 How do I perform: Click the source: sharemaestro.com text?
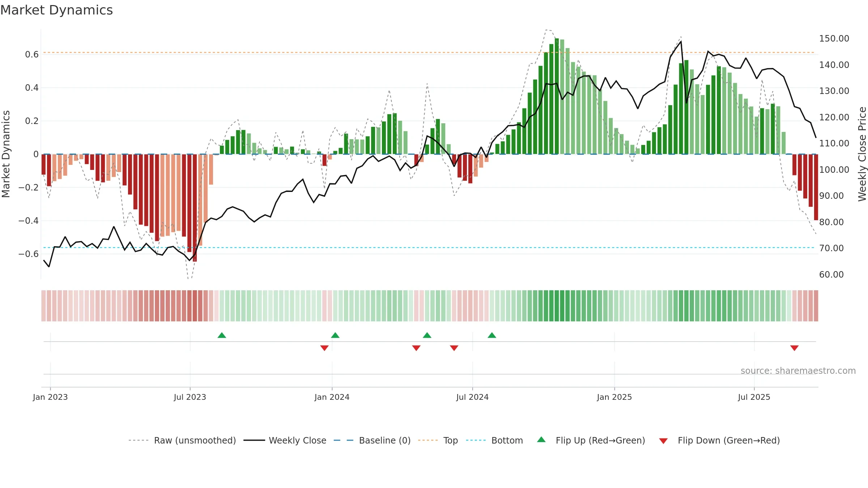798,371
